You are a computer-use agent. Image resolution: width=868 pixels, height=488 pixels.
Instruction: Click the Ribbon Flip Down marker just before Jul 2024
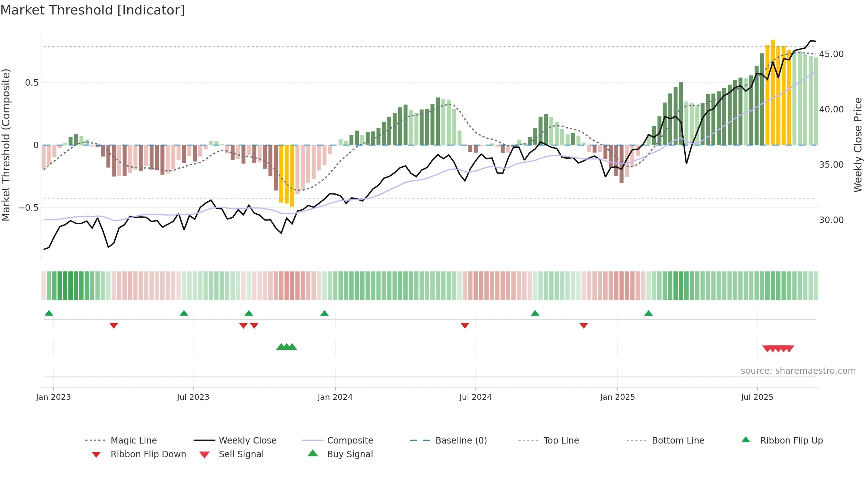click(x=465, y=326)
